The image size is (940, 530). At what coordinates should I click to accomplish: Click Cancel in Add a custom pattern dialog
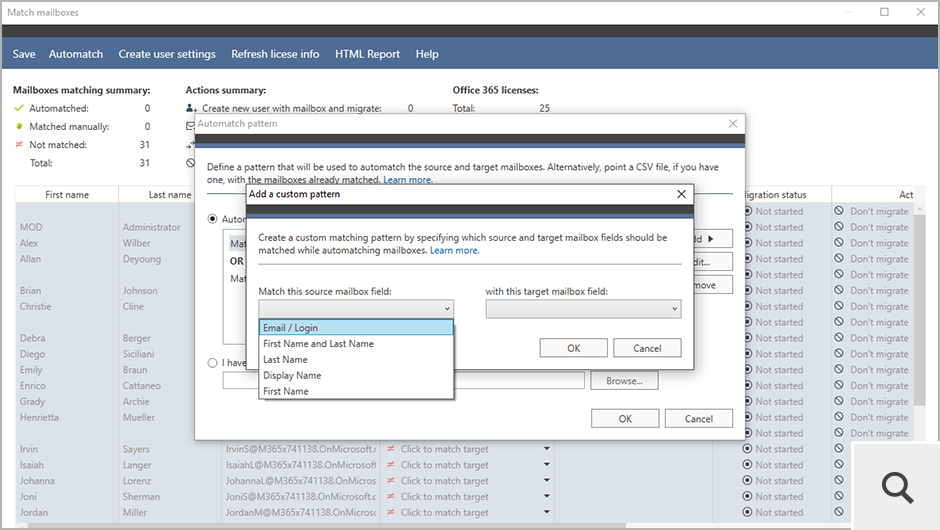pyautogui.click(x=647, y=348)
